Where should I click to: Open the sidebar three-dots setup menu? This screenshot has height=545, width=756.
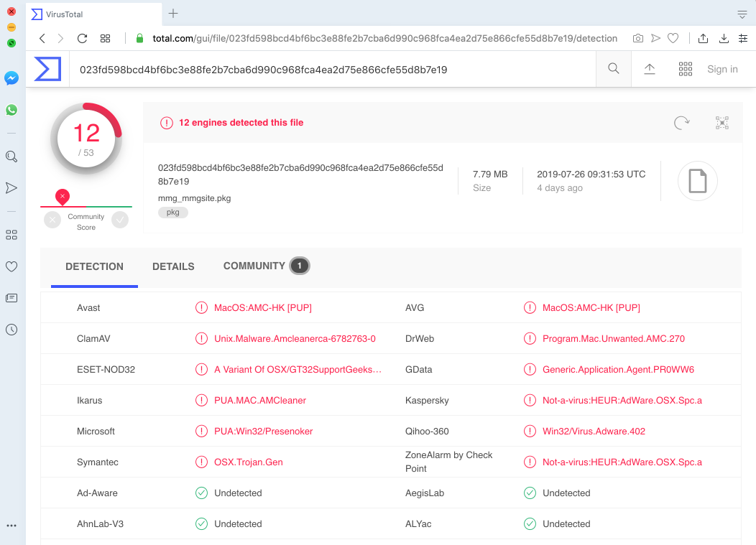(x=11, y=526)
